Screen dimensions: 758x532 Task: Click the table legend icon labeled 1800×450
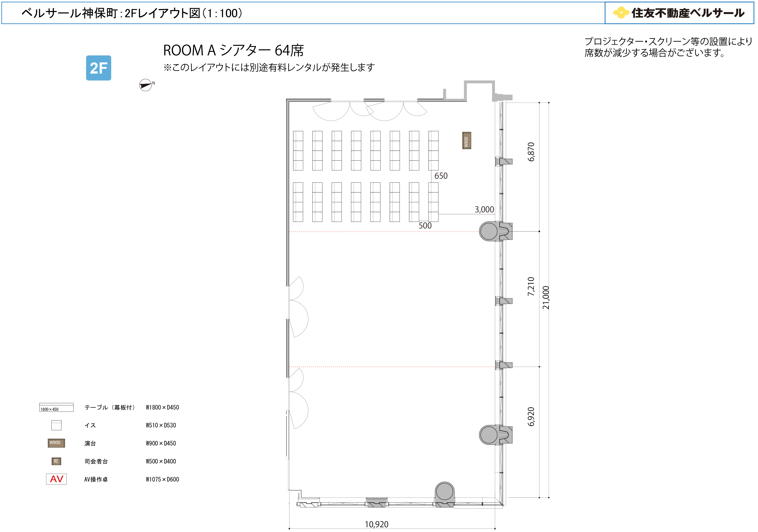coord(56,407)
